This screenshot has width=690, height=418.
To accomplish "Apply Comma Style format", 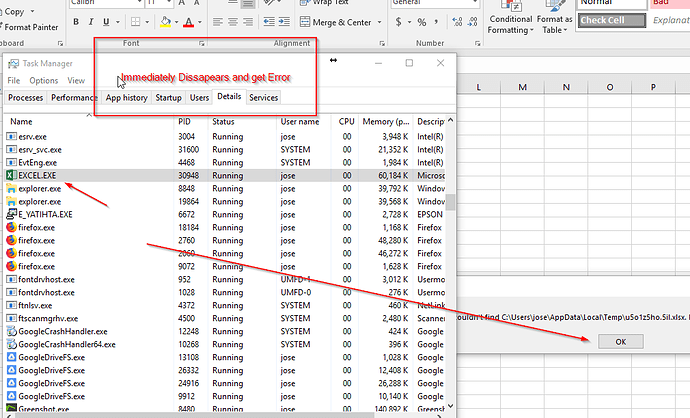I will (436, 22).
